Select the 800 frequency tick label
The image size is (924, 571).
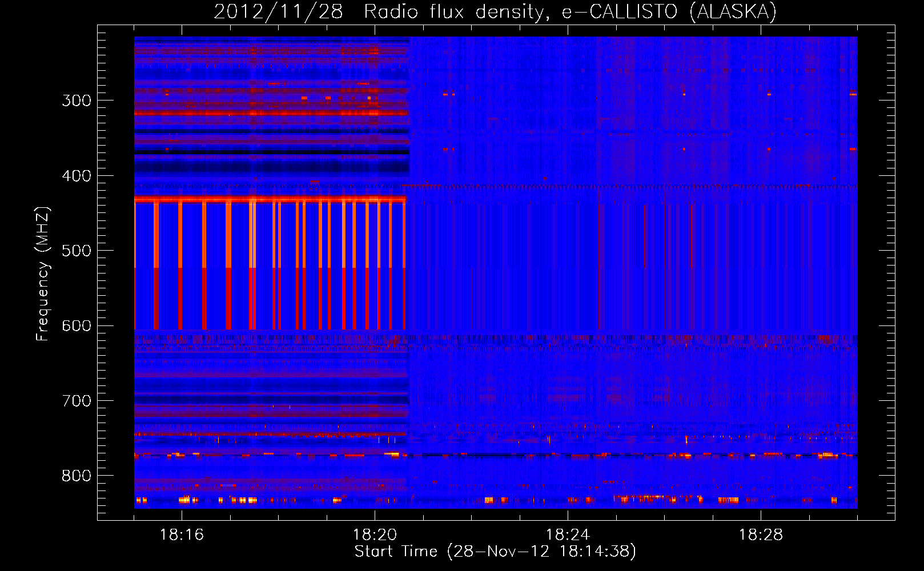click(x=77, y=476)
